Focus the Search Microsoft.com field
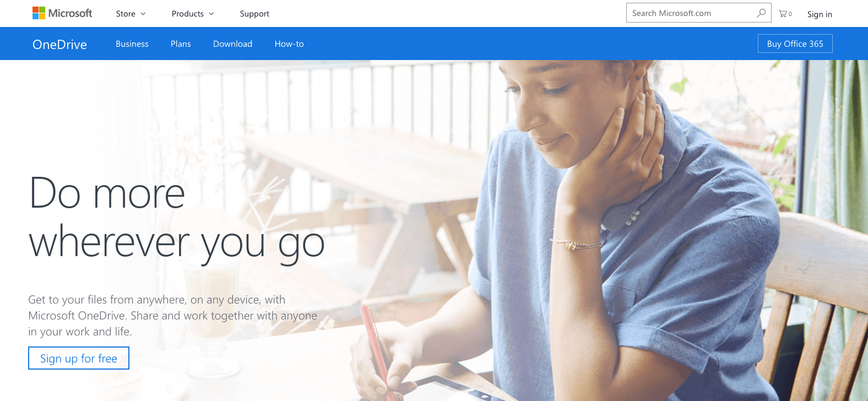868x401 pixels. [698, 13]
